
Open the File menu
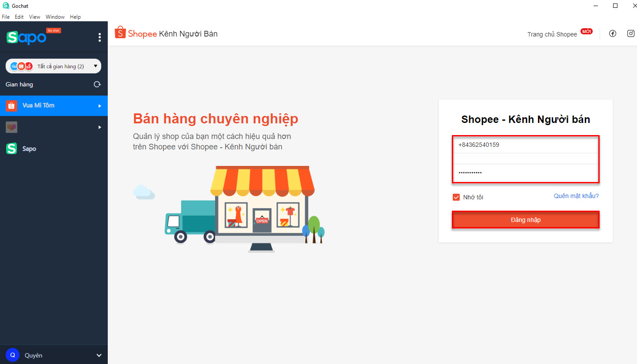(6, 17)
